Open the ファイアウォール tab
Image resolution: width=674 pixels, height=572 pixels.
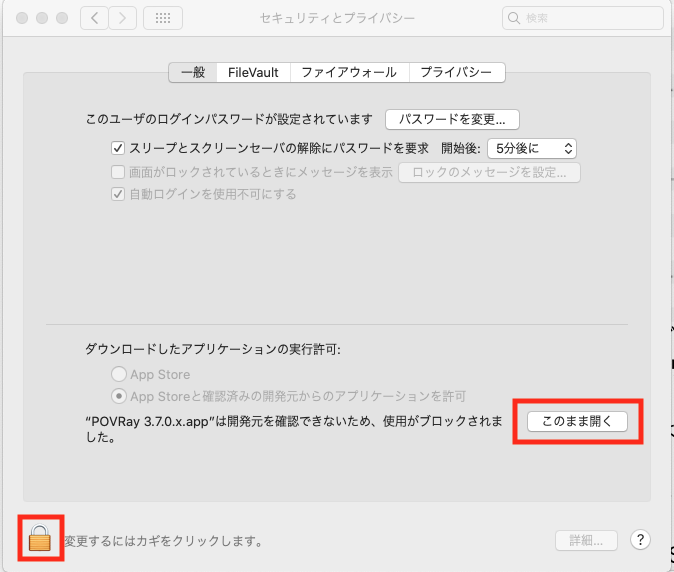coord(349,72)
